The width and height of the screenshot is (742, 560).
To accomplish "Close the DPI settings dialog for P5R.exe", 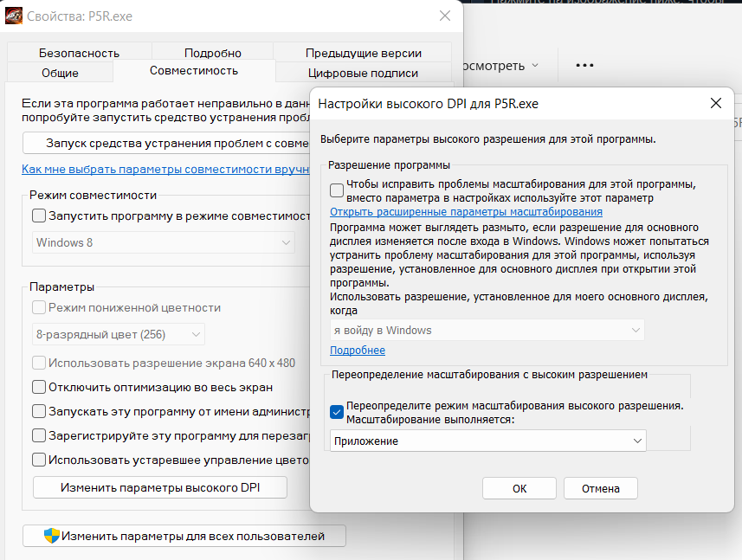I will click(715, 103).
